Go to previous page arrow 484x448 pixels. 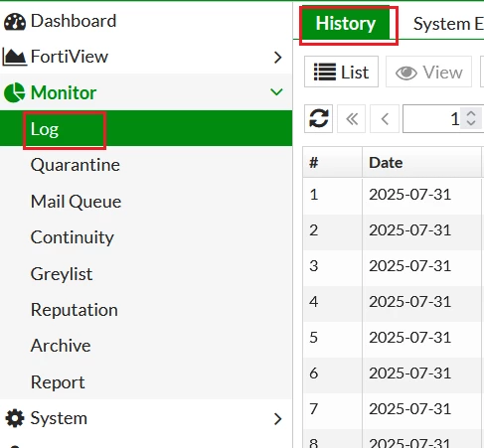click(385, 118)
